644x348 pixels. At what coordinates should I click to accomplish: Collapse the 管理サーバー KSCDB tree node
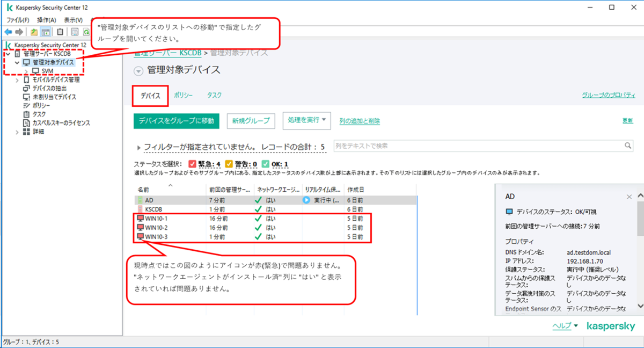(8, 54)
